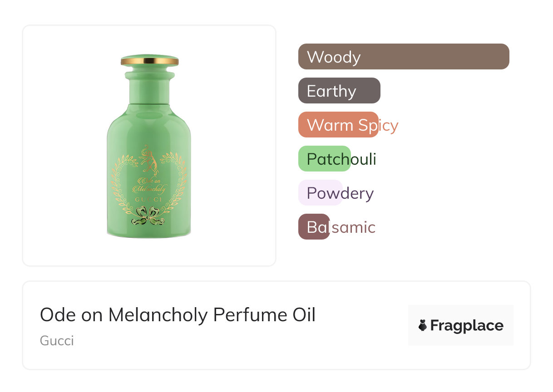Screen dimensions: 553x392
Task: Click the left laurel branch on the bottle
Action: click(x=119, y=181)
